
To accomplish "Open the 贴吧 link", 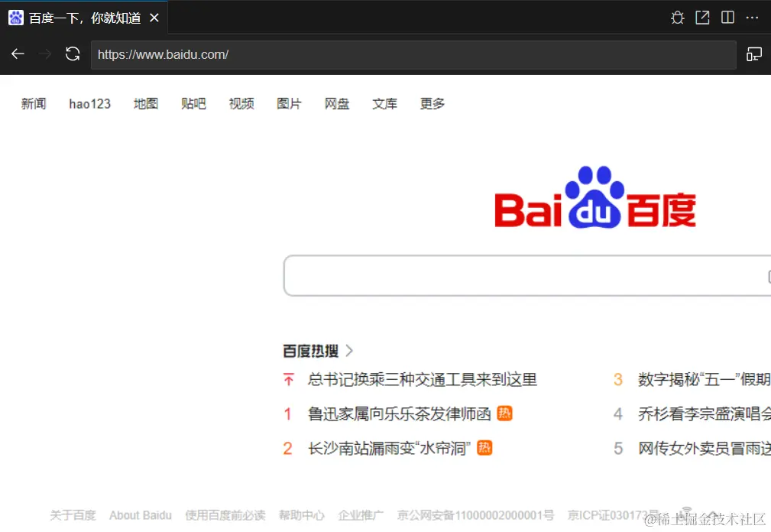I will 193,104.
